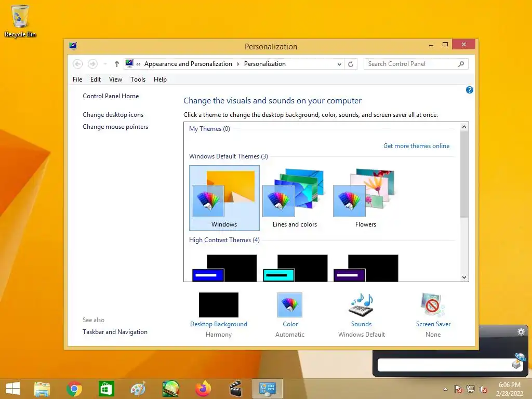Viewport: 532px width, 399px height.
Task: Launch File Explorer from the taskbar
Action: (x=42, y=389)
